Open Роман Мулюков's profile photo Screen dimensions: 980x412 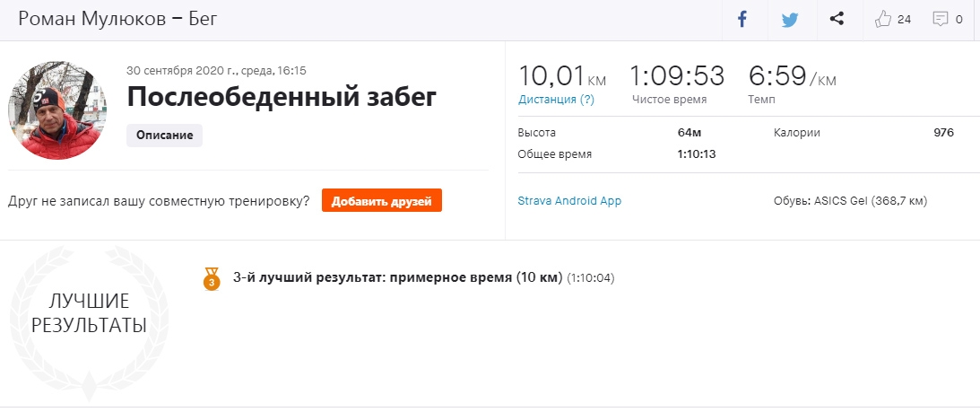point(57,110)
